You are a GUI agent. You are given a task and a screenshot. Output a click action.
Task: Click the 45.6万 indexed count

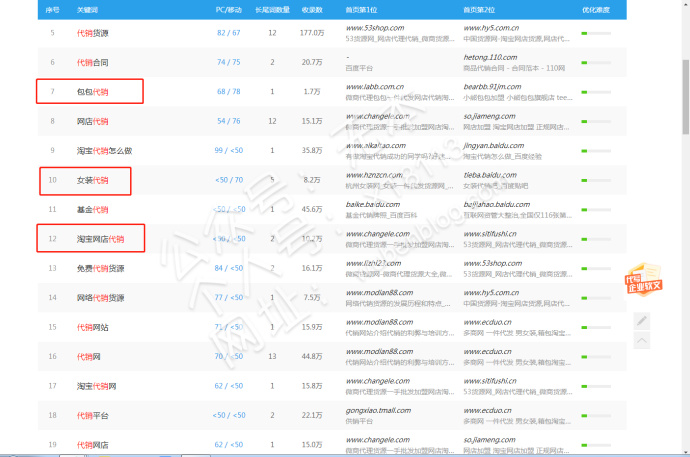(x=312, y=209)
